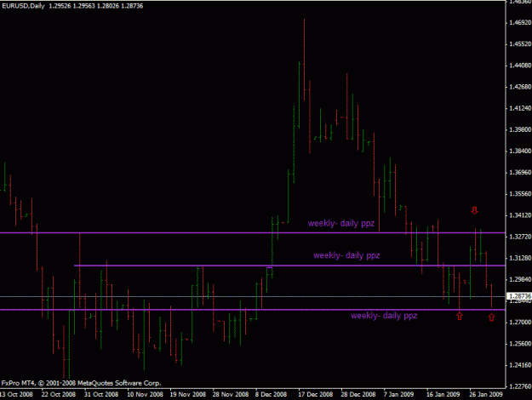Select the purple horizontal line at 1.31280

(x=289, y=266)
